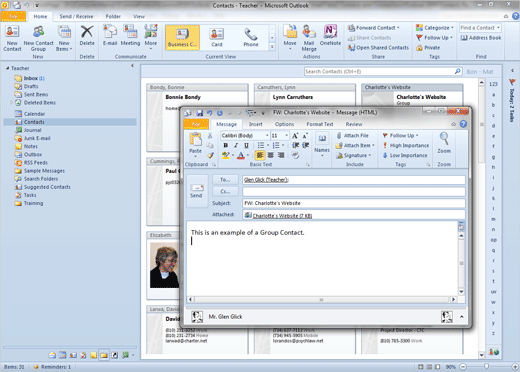The height and width of the screenshot is (372, 520).
Task: Toggle Bold formatting in Basic Text
Action: (226, 145)
